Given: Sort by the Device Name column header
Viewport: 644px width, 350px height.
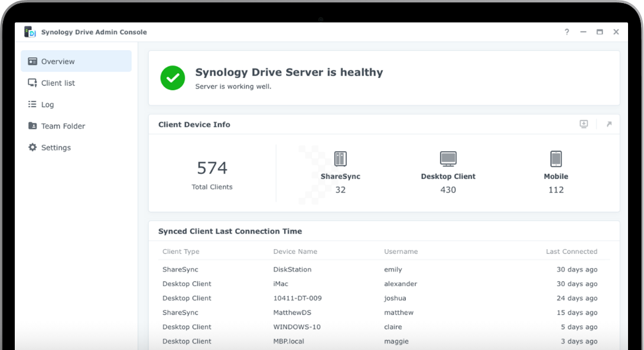Looking at the screenshot, I should [x=295, y=251].
